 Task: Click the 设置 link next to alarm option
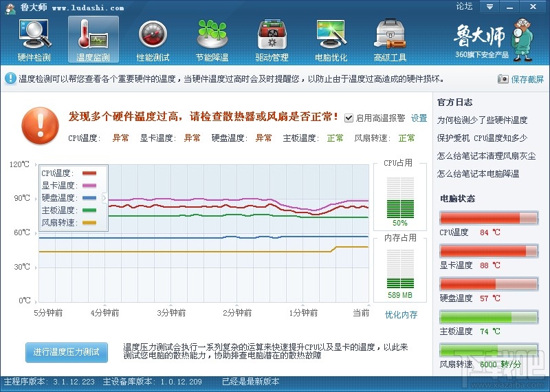click(419, 118)
